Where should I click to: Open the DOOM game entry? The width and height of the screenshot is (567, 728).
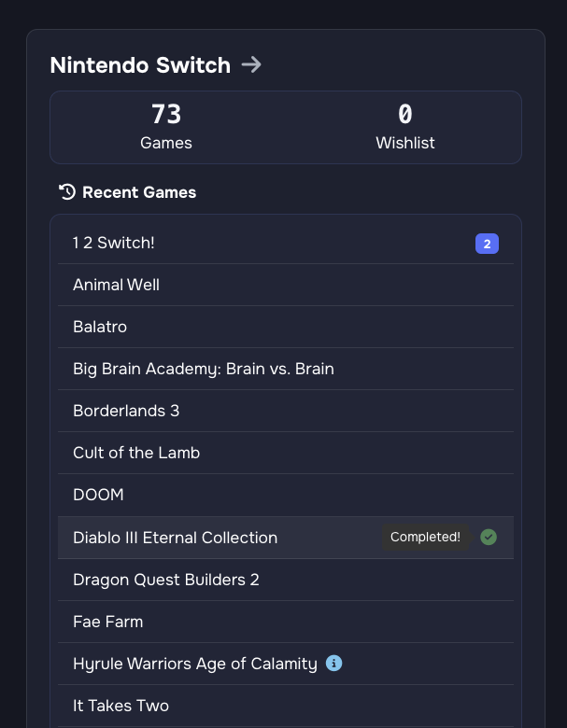pyautogui.click(x=98, y=495)
